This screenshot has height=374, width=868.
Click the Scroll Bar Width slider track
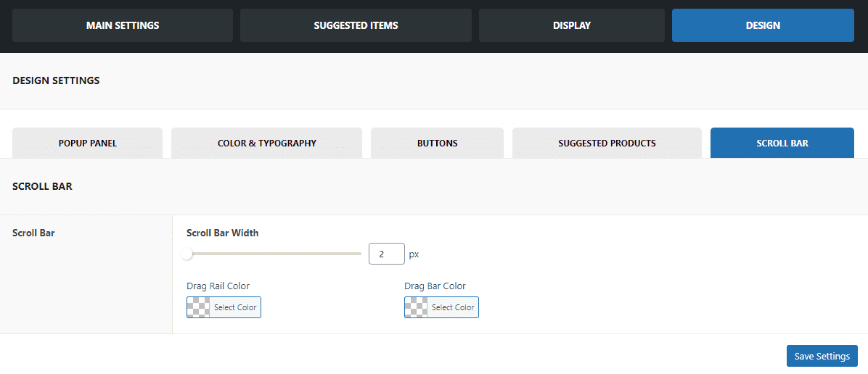pos(274,254)
